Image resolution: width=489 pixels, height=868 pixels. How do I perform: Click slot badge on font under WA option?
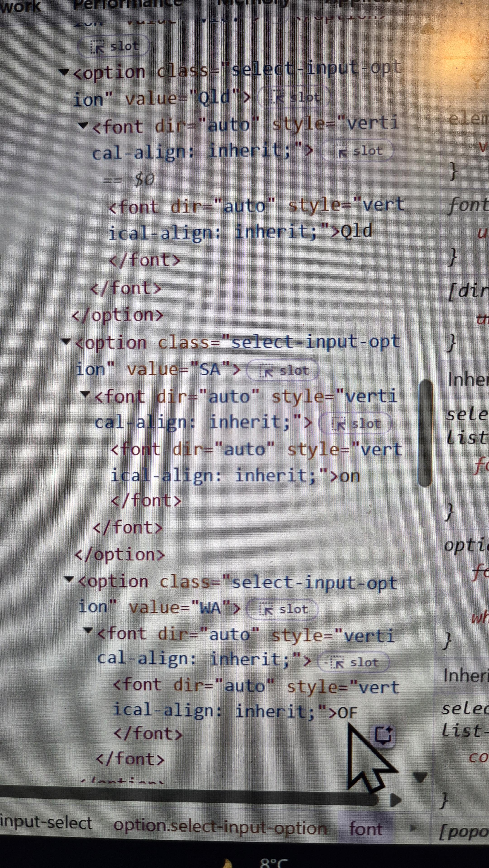(354, 662)
